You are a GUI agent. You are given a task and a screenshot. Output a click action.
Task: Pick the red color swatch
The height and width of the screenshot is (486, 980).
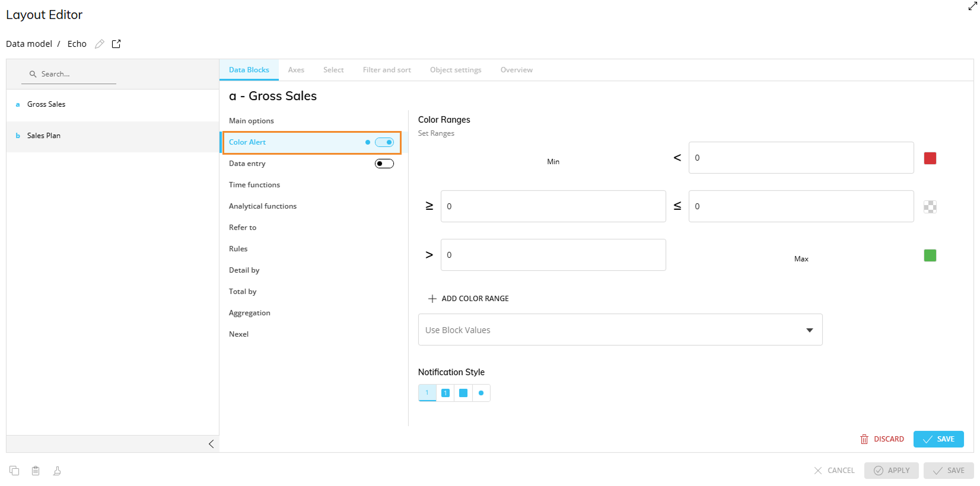coord(930,158)
